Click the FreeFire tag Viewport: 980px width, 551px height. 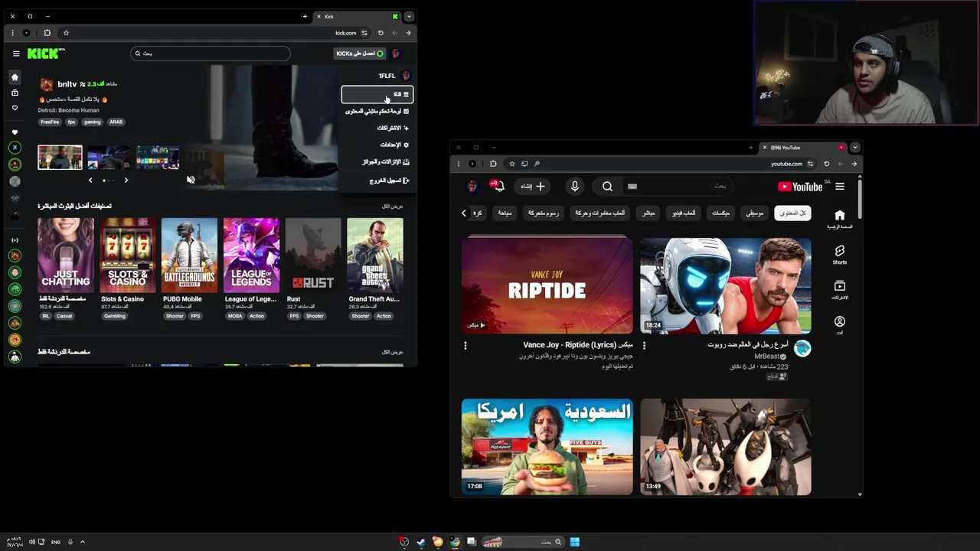point(50,122)
